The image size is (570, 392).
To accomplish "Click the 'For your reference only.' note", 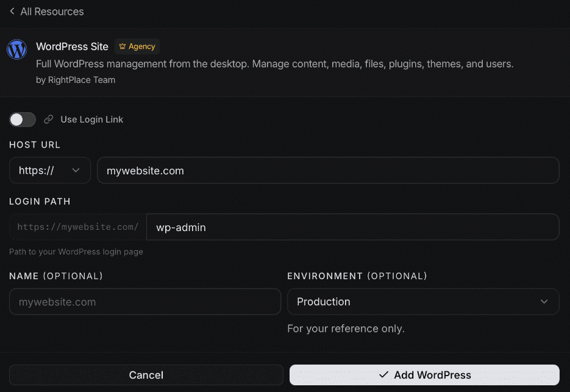I will [346, 329].
